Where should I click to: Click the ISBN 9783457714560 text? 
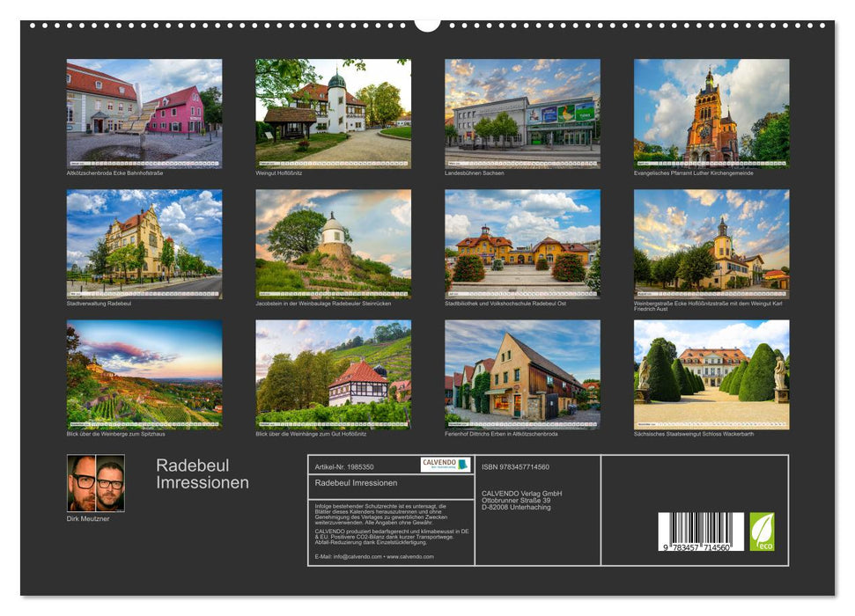click(518, 468)
